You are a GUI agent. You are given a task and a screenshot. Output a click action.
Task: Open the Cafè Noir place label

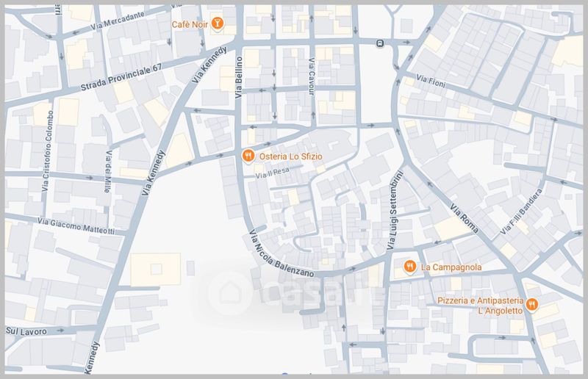click(190, 24)
